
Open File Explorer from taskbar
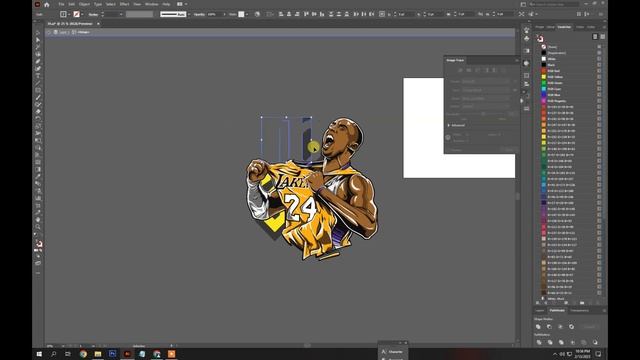click(98, 354)
